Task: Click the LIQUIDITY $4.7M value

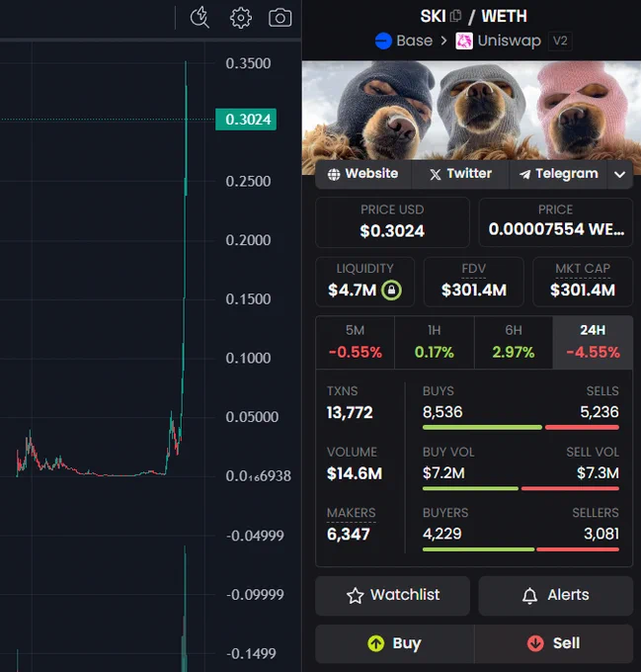Action: point(352,291)
